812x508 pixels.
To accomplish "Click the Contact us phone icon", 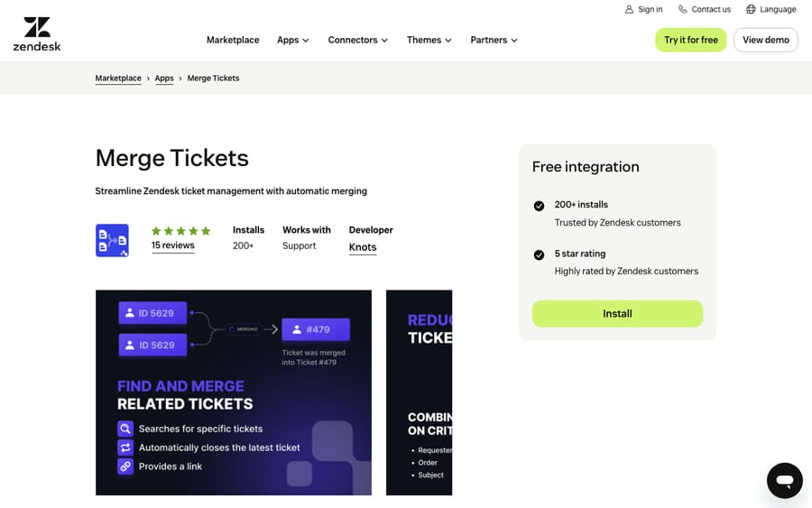I will tap(683, 9).
